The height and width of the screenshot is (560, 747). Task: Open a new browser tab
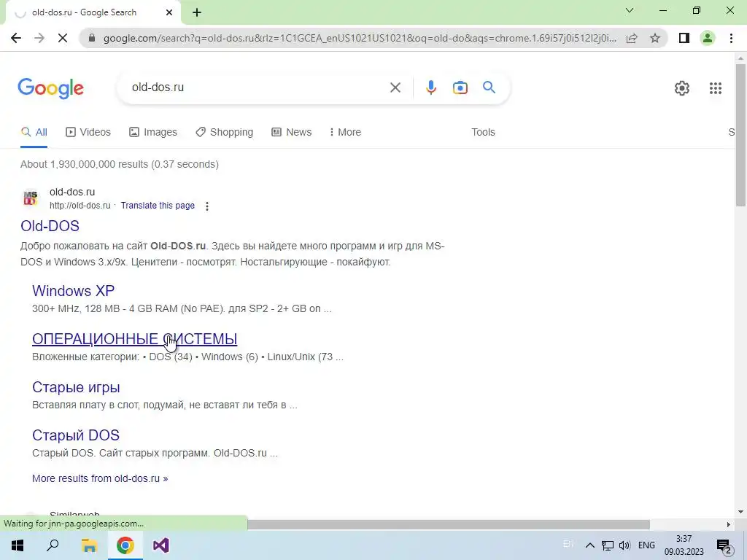point(197,12)
